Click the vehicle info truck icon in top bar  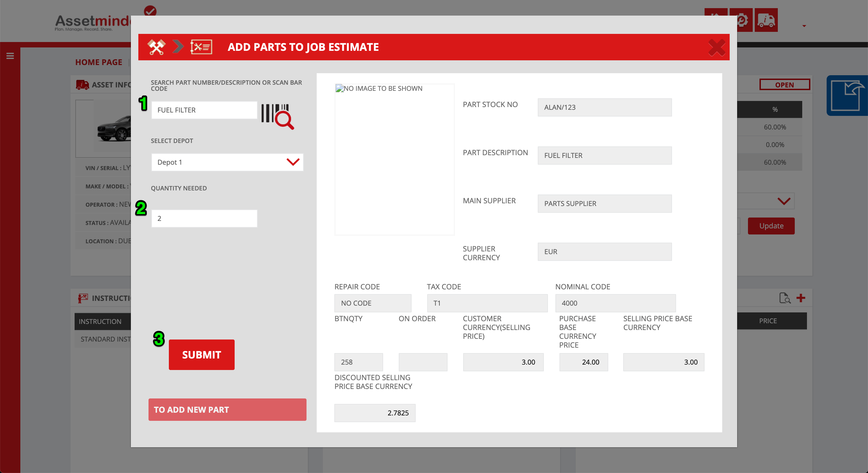click(766, 20)
